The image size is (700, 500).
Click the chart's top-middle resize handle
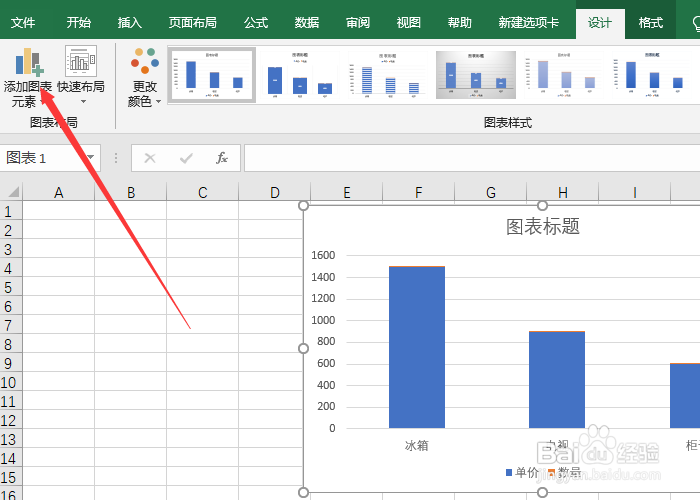click(x=542, y=205)
